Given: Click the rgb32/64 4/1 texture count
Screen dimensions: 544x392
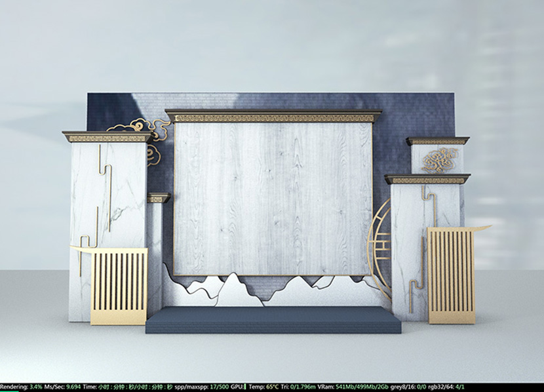Looking at the screenshot, I should (x=446, y=387).
